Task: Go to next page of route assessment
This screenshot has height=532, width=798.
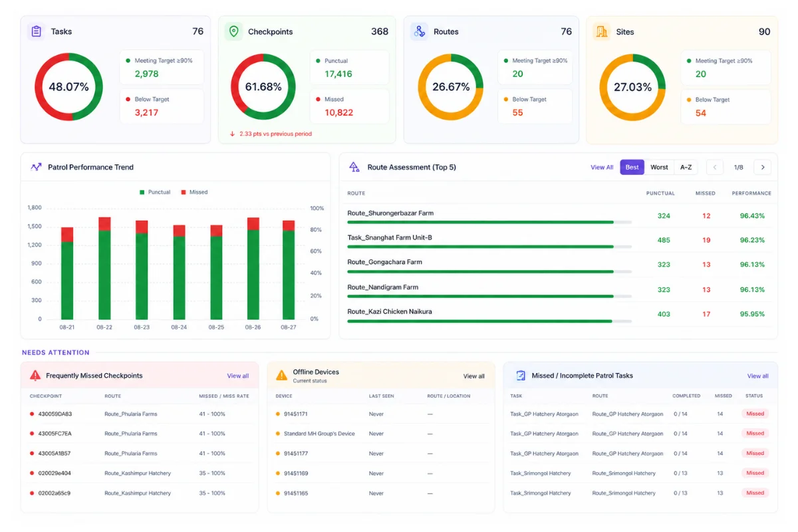Action: (x=763, y=167)
